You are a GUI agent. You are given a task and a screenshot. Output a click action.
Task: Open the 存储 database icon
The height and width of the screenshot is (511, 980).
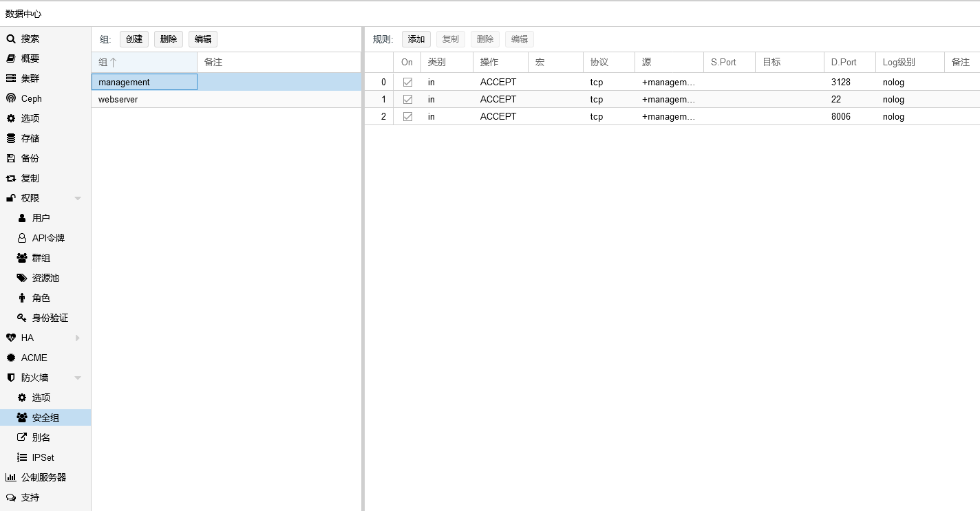coord(11,138)
